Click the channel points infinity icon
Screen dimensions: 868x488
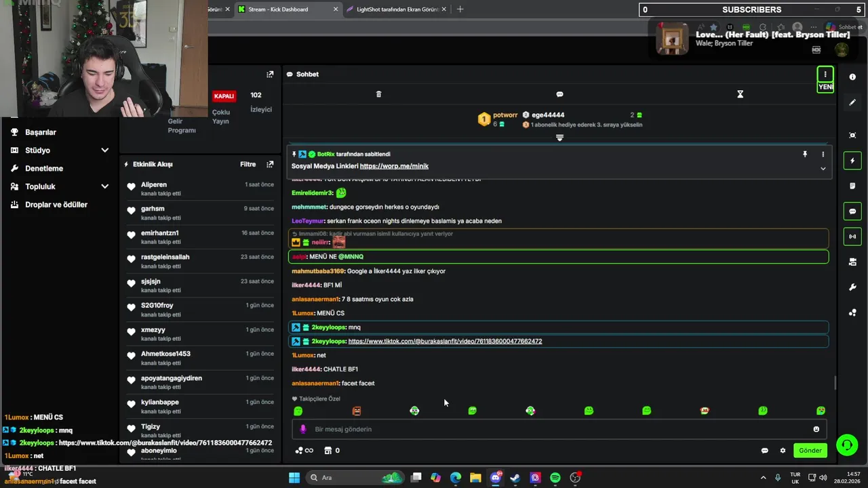[304, 451]
